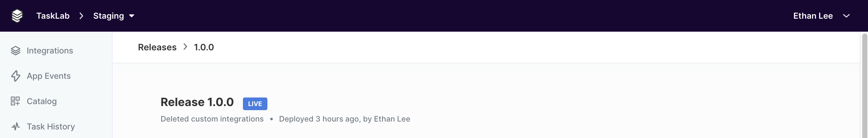Select the Integrations layers icon in sidebar
The image size is (868, 138).
(16, 50)
